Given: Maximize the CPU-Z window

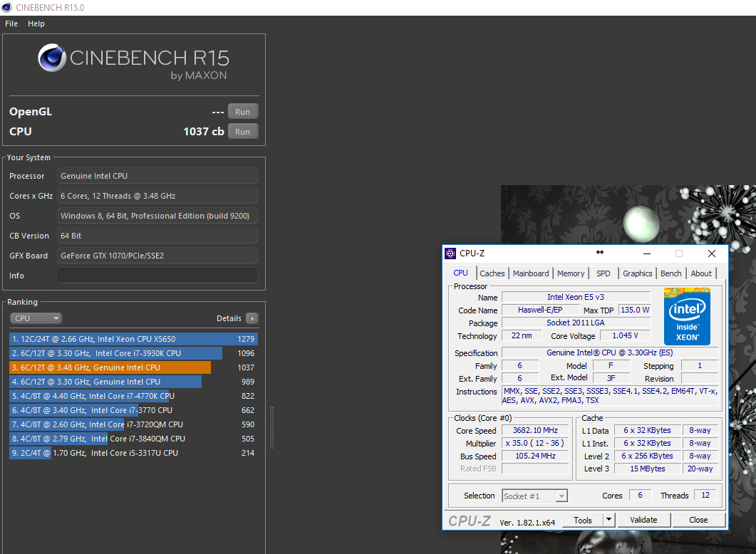Looking at the screenshot, I should point(679,254).
